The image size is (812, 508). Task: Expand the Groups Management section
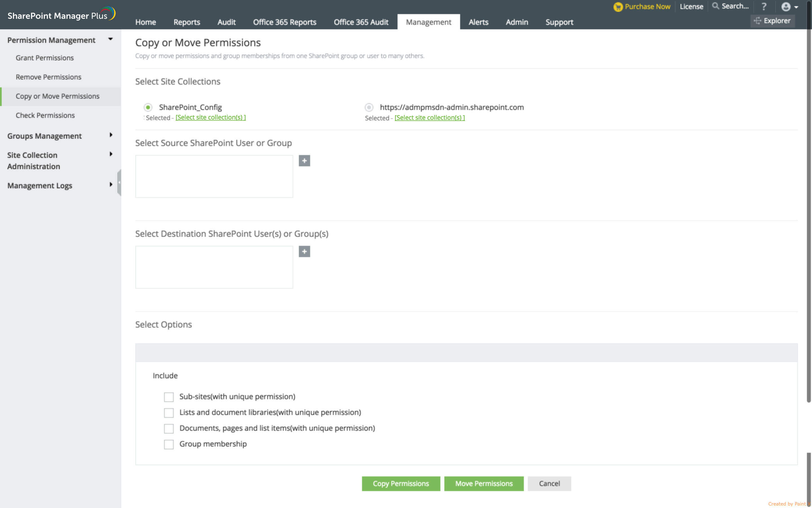tap(111, 135)
